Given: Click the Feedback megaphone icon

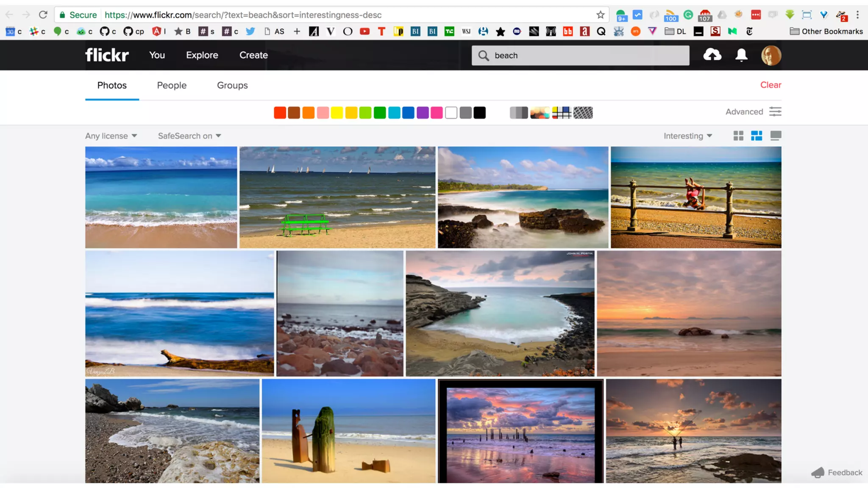Looking at the screenshot, I should (818, 473).
